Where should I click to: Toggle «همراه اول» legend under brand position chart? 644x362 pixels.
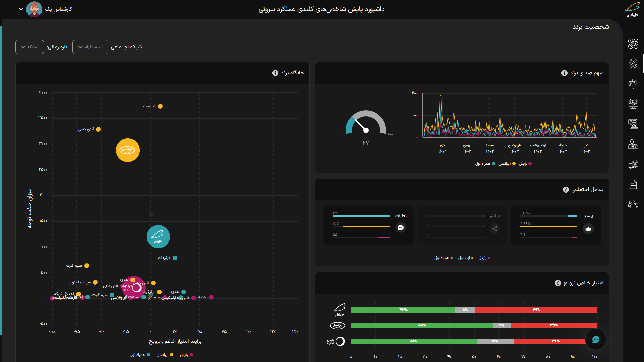coord(140,355)
